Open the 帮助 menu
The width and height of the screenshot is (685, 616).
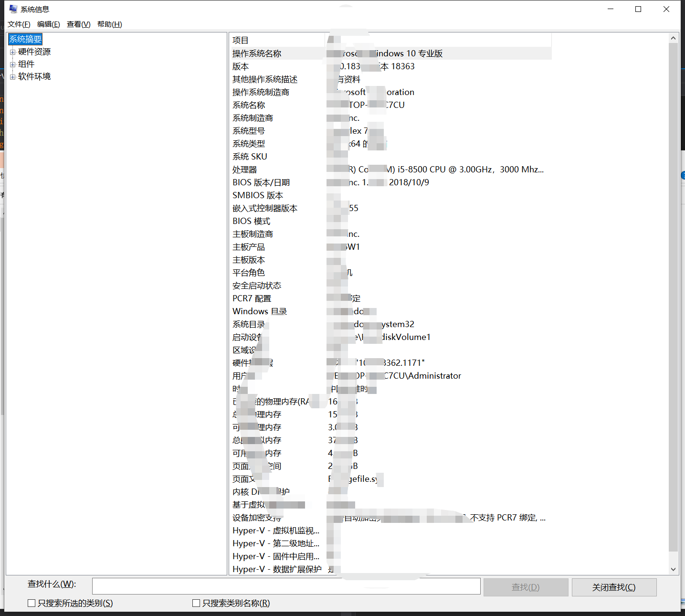(x=109, y=24)
